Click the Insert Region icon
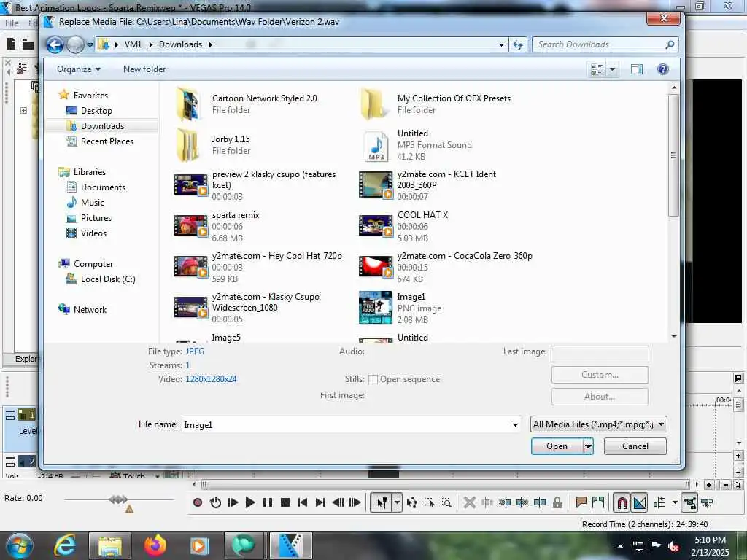 [x=598, y=502]
